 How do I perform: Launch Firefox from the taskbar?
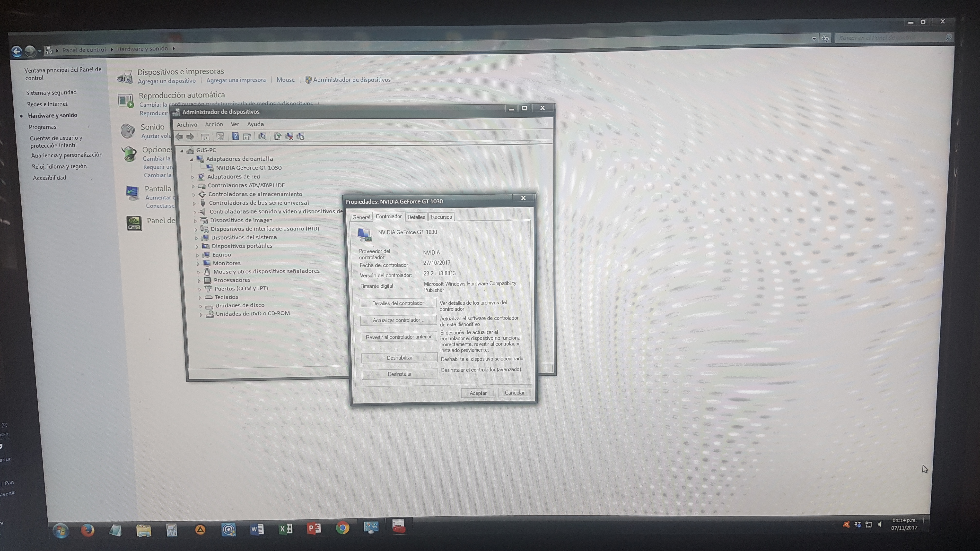click(x=87, y=530)
